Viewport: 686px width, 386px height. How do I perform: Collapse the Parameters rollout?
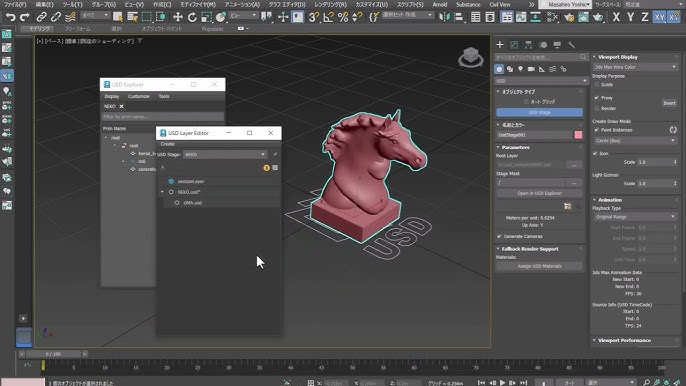click(515, 147)
